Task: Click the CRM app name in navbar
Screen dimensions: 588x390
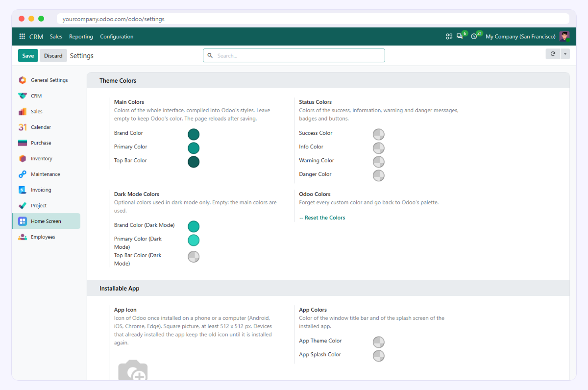Action: coord(36,37)
